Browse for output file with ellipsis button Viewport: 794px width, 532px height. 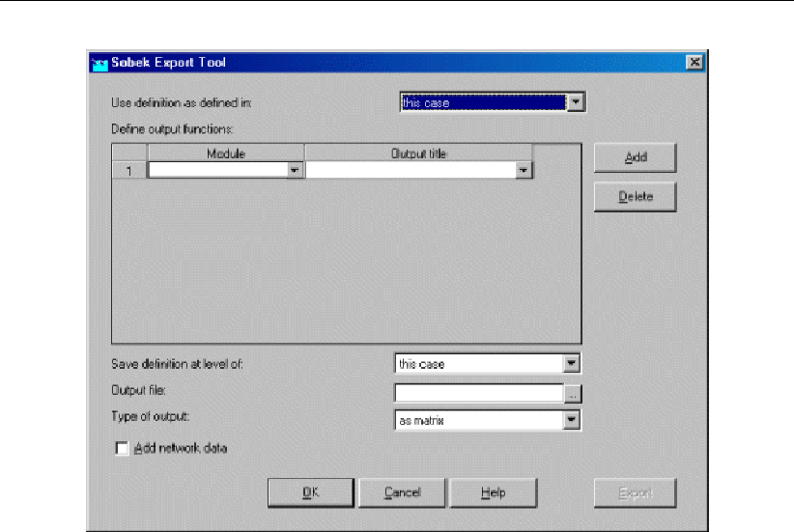(x=573, y=393)
